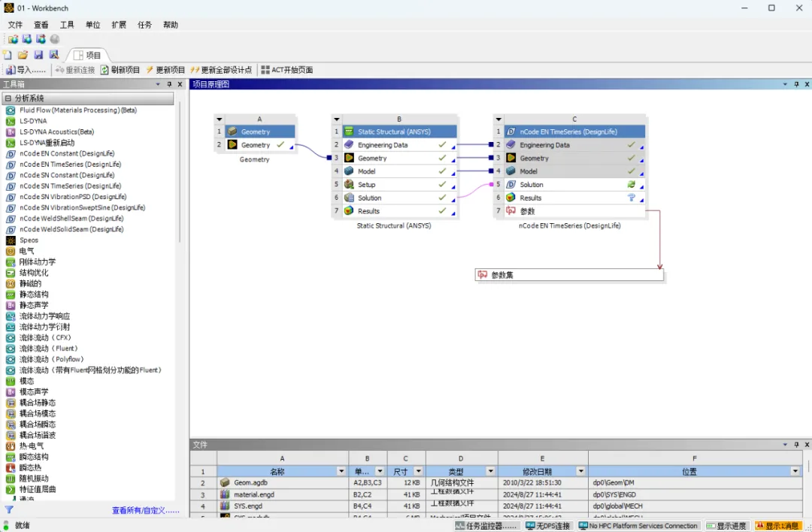Viewport: 812px width, 532px height.
Task: Click the 刷新项目 button
Action: pyautogui.click(x=120, y=70)
